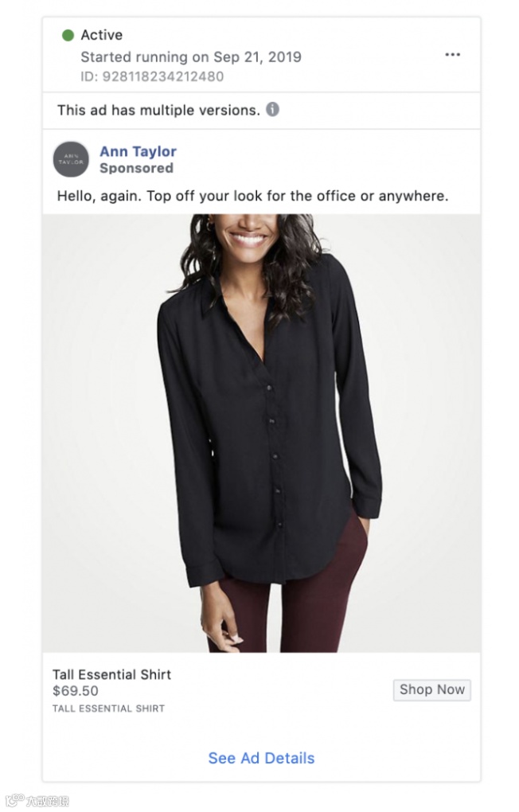Open the Ann Taylor page link
Image resolution: width=519 pixels, height=812 pixels.
pos(138,151)
